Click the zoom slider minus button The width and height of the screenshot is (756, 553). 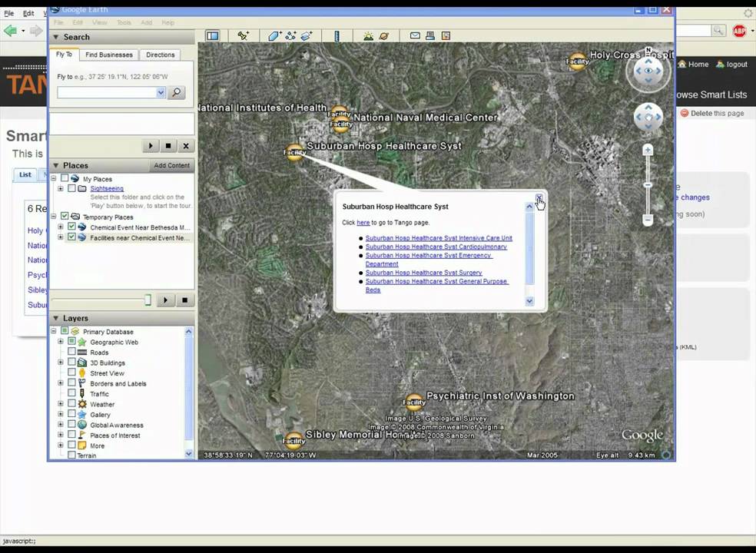pyautogui.click(x=648, y=220)
